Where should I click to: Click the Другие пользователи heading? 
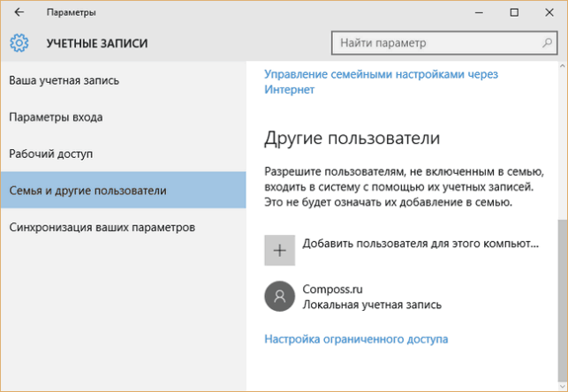[x=352, y=138]
